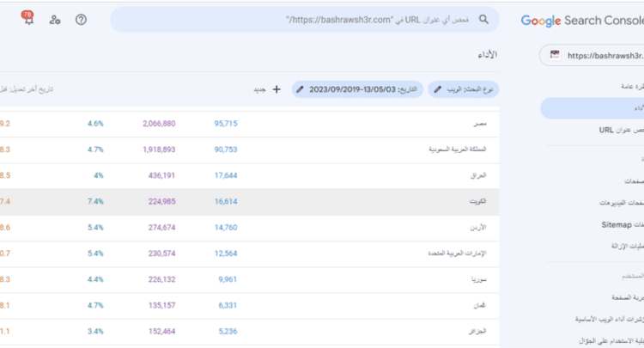Screen dimensions: 644x348
Task: Click clicks value 17,644
Action: [x=226, y=175]
